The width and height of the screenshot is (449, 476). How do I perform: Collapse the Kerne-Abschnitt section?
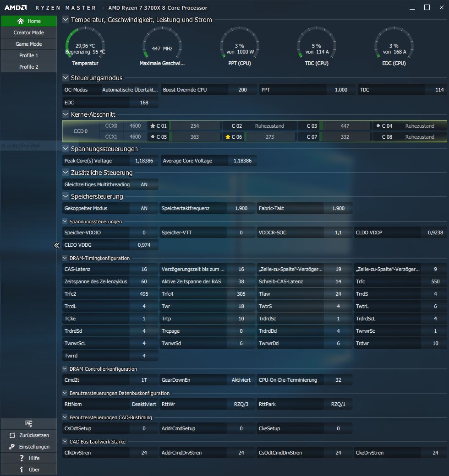click(x=66, y=114)
